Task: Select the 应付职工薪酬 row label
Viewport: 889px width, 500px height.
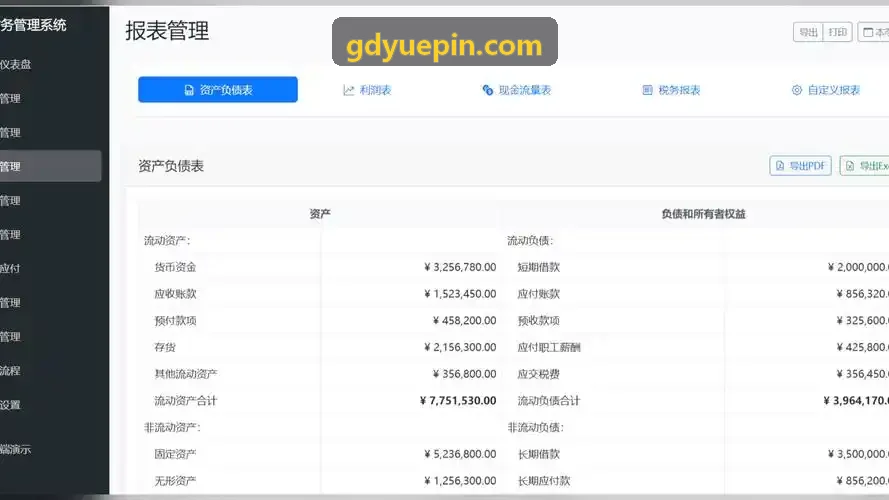Action: [549, 347]
